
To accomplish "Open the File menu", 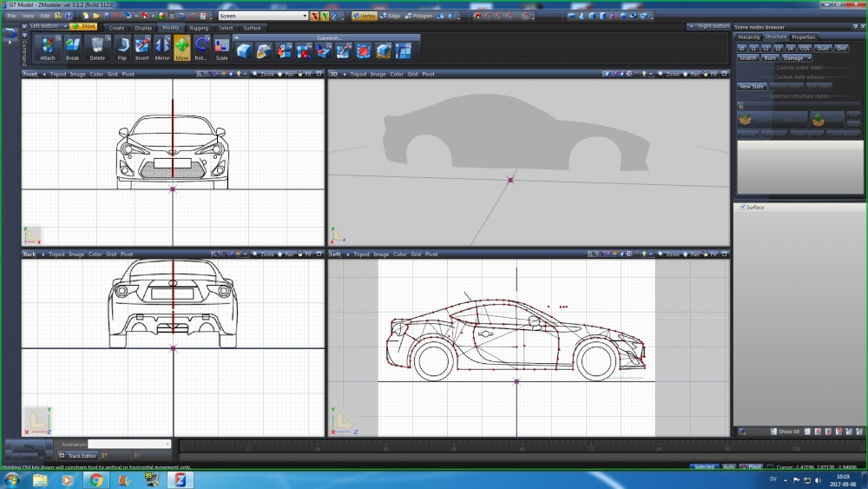I will (11, 16).
